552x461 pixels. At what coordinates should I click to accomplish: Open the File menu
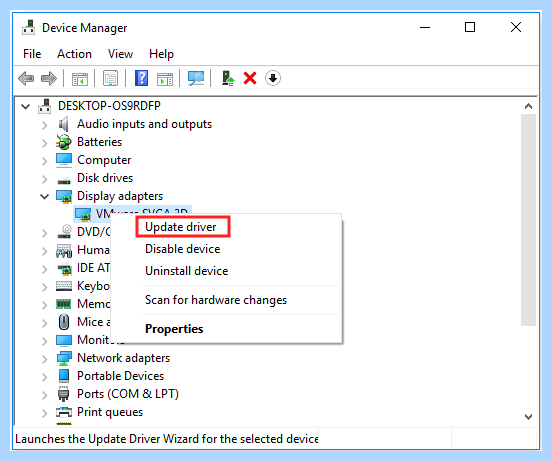tap(32, 54)
